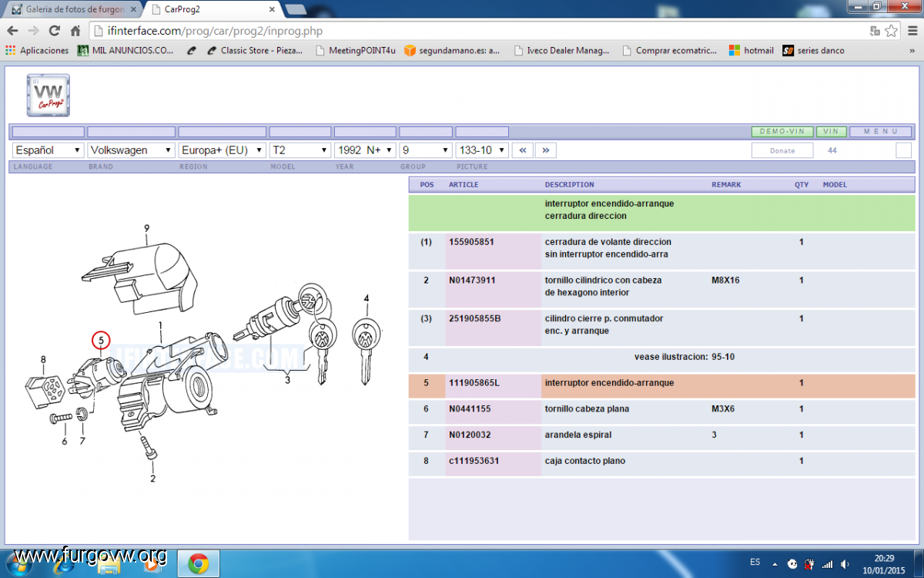Click remark M8X16 in row 2

725,281
